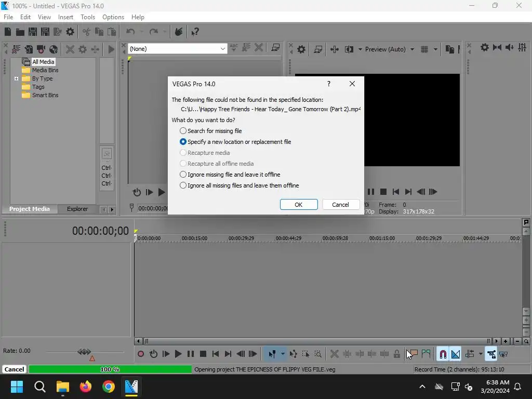The height and width of the screenshot is (399, 532).
Task: Click the timeline Pause button
Action: [191, 354]
